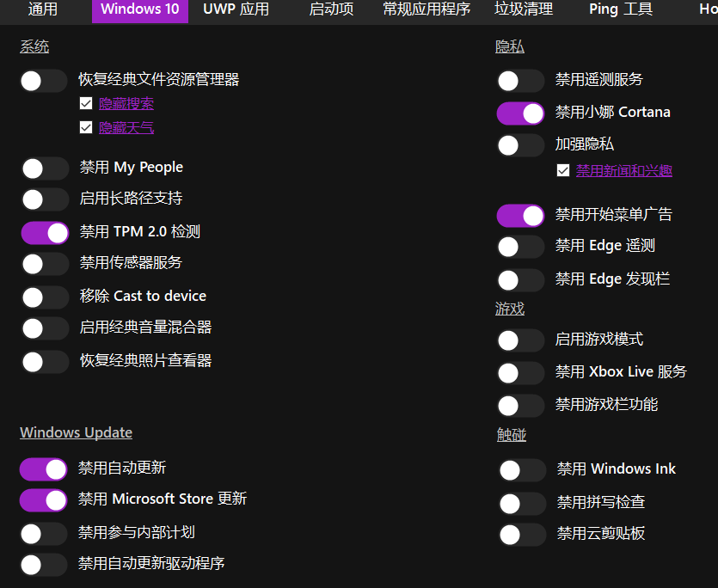Turn off 禁用自动更新
718x588 pixels.
point(43,469)
